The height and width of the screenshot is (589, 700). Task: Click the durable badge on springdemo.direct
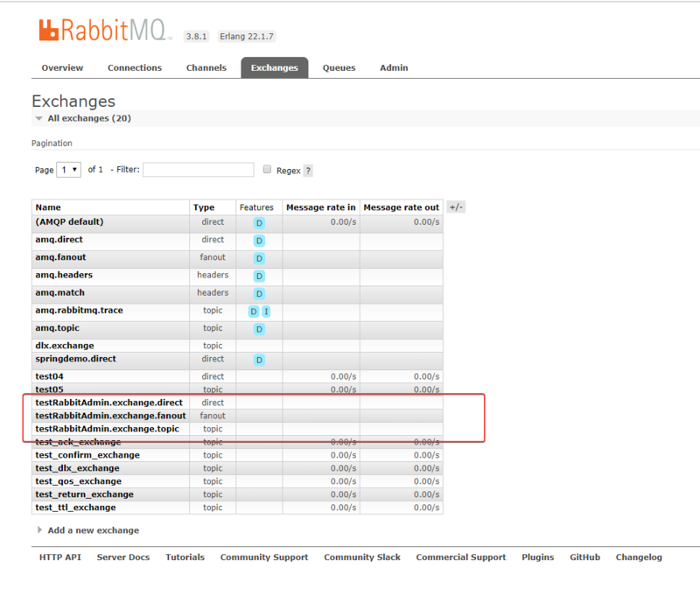tap(258, 359)
